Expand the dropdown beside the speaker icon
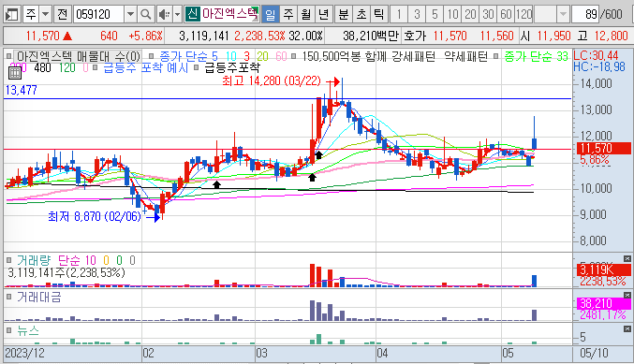The width and height of the screenshot is (634, 364). [178, 15]
